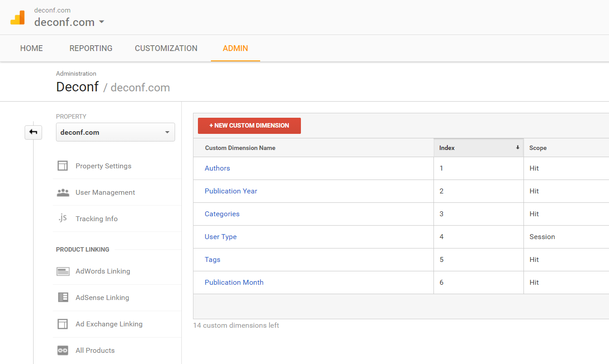Go to the HOME tab

[31, 48]
